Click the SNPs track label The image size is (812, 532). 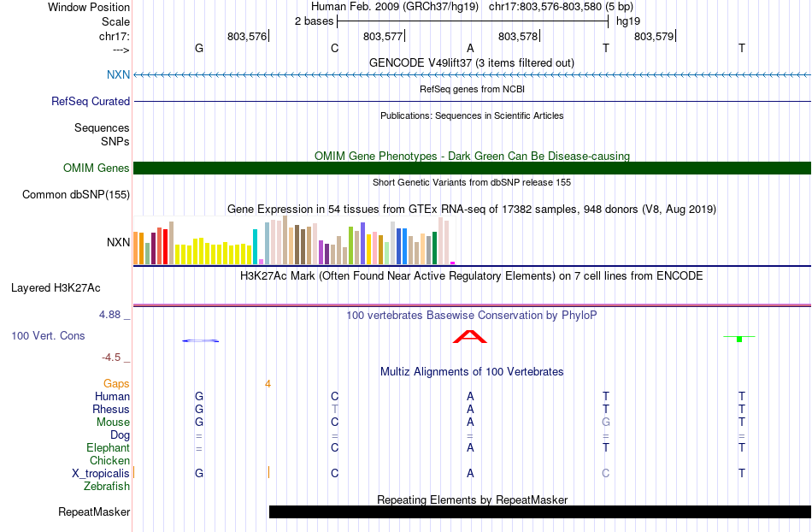[x=115, y=141]
